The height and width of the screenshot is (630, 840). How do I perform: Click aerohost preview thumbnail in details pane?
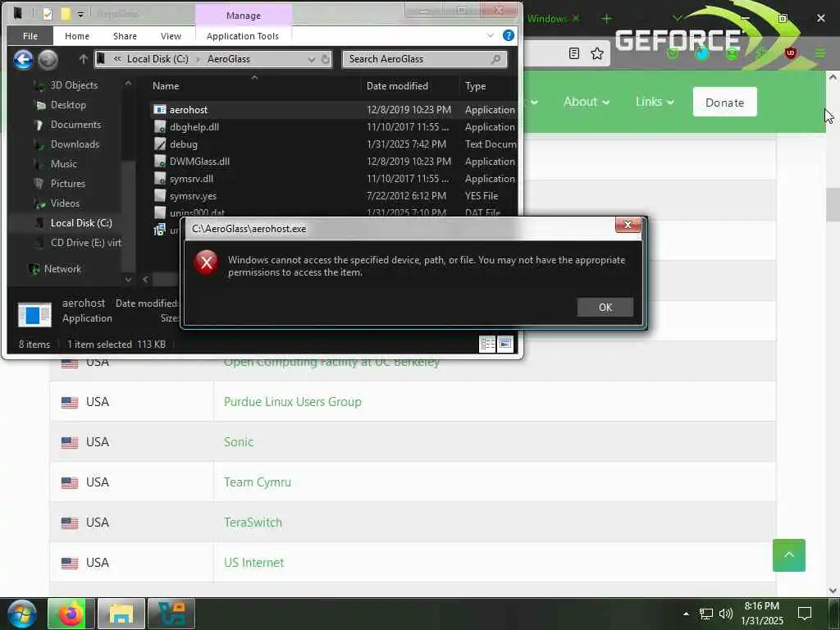click(34, 314)
